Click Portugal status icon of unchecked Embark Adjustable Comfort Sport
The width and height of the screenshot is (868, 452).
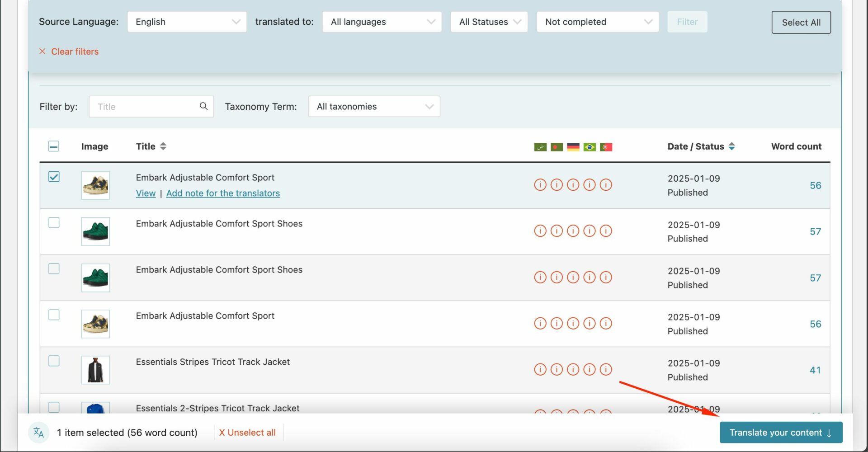(606, 323)
